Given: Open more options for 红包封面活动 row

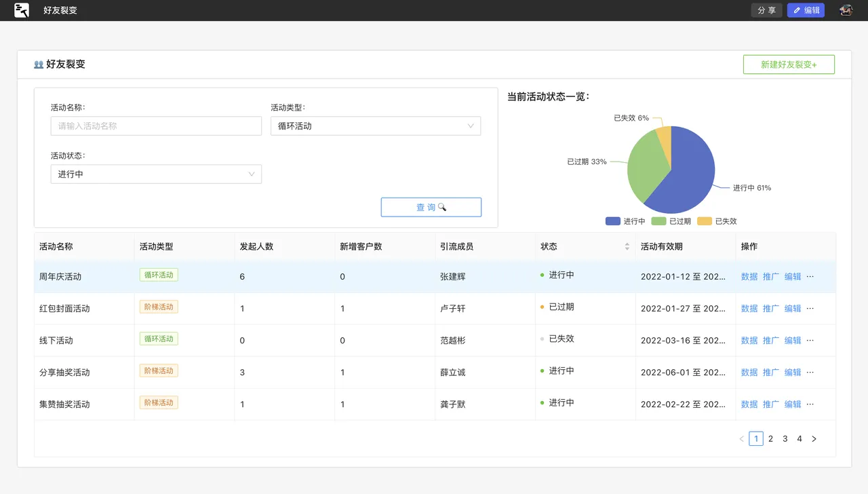Looking at the screenshot, I should (x=810, y=308).
